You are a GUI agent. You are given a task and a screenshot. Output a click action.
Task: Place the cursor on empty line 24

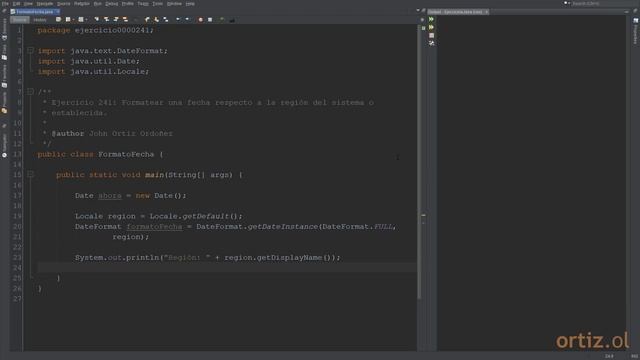[x=227, y=268]
